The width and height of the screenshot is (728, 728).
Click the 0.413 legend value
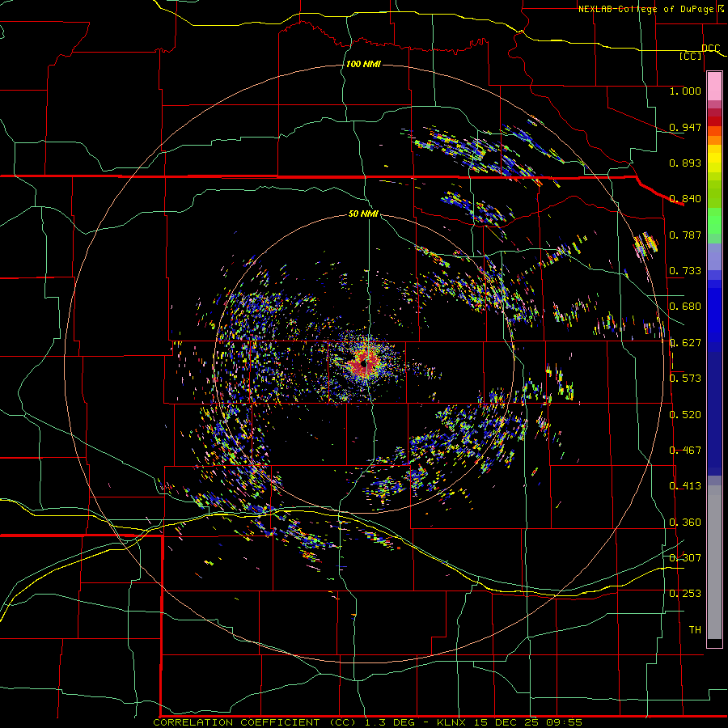[685, 486]
